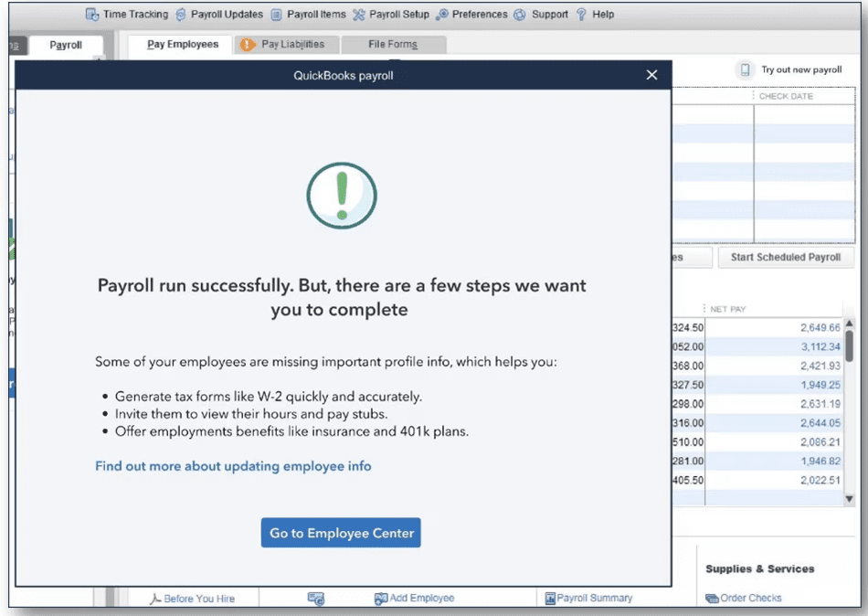Click the Order Checks icon

[712, 599]
